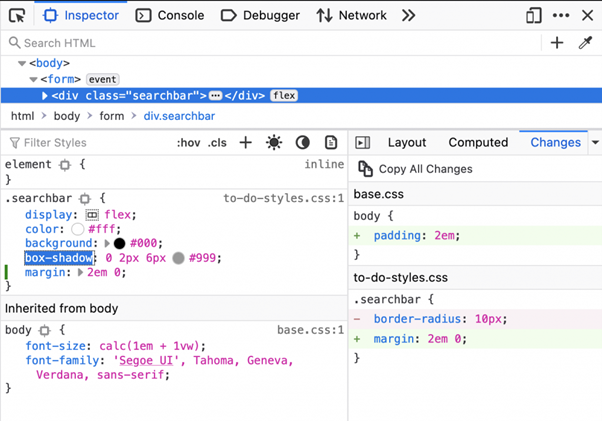Viewport: 602px width, 421px height.
Task: Click the add new node plus icon
Action: [557, 43]
